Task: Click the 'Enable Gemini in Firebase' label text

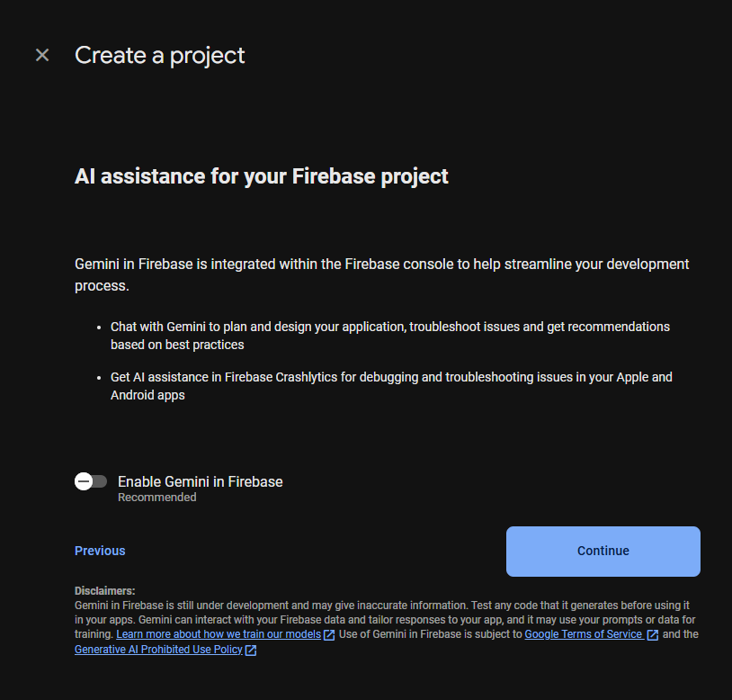Action: [200, 481]
